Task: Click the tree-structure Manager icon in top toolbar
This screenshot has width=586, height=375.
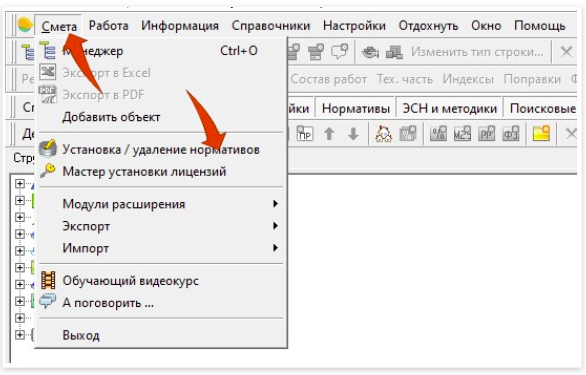Action: pyautogui.click(x=28, y=52)
